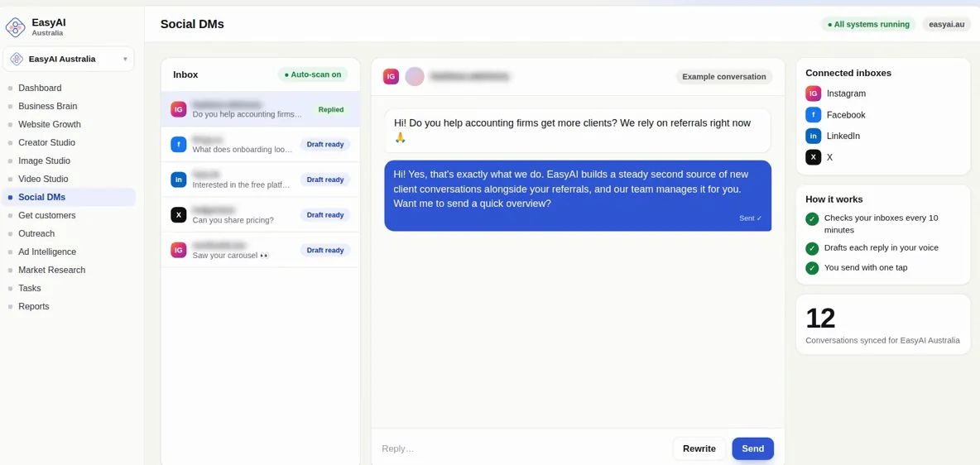Image resolution: width=980 pixels, height=465 pixels.
Task: Click the Inbox heading
Action: click(185, 74)
